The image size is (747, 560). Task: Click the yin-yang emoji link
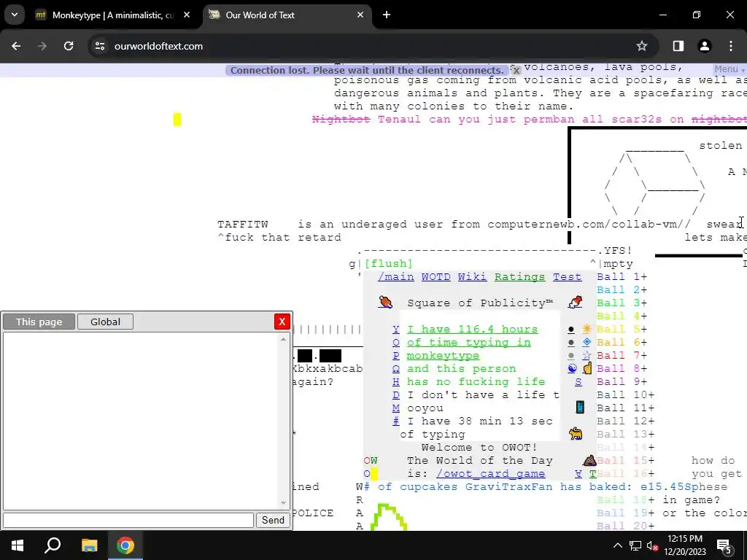coord(572,368)
